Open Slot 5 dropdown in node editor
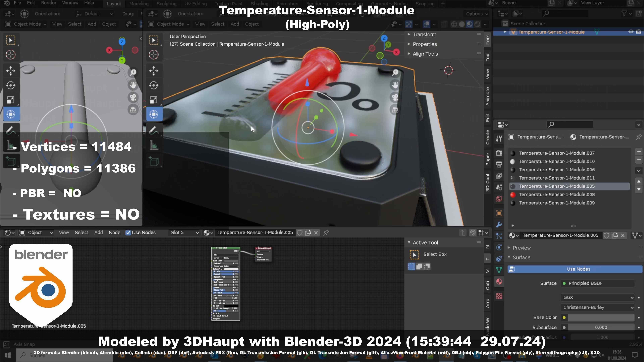 tap(184, 233)
